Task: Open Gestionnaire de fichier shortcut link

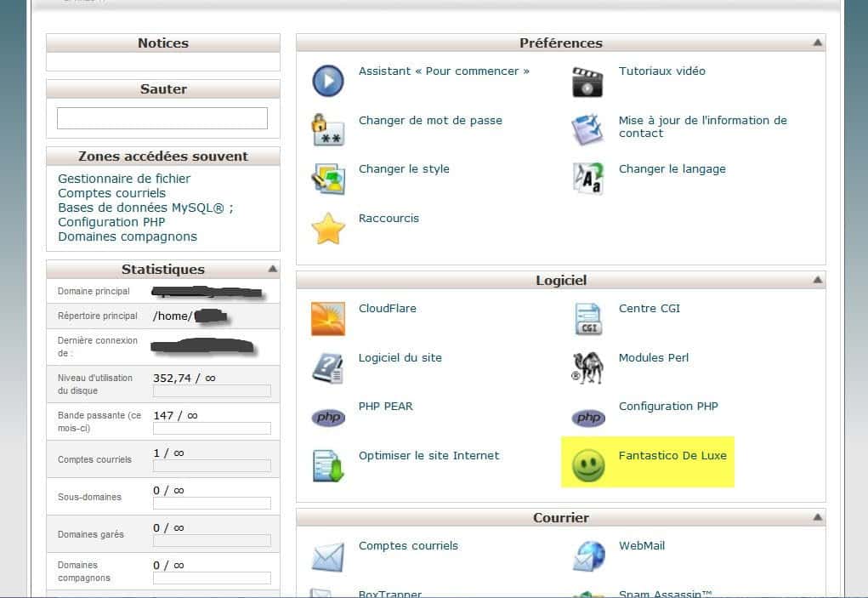Action: coord(124,179)
